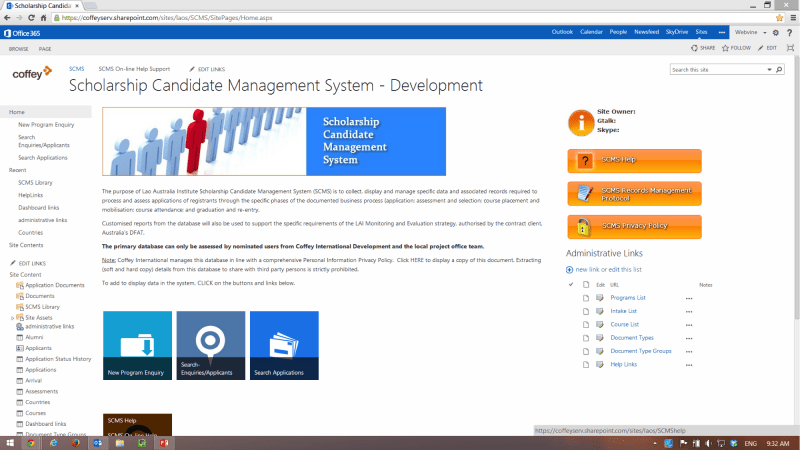Open the Search Applications tile

[284, 345]
